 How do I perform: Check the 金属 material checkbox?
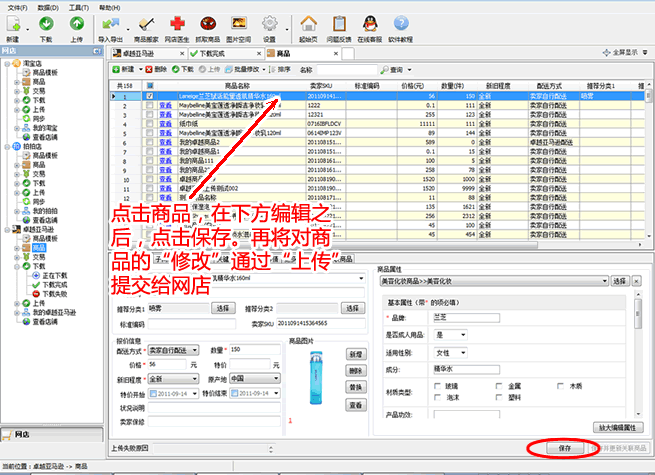[x=499, y=386]
